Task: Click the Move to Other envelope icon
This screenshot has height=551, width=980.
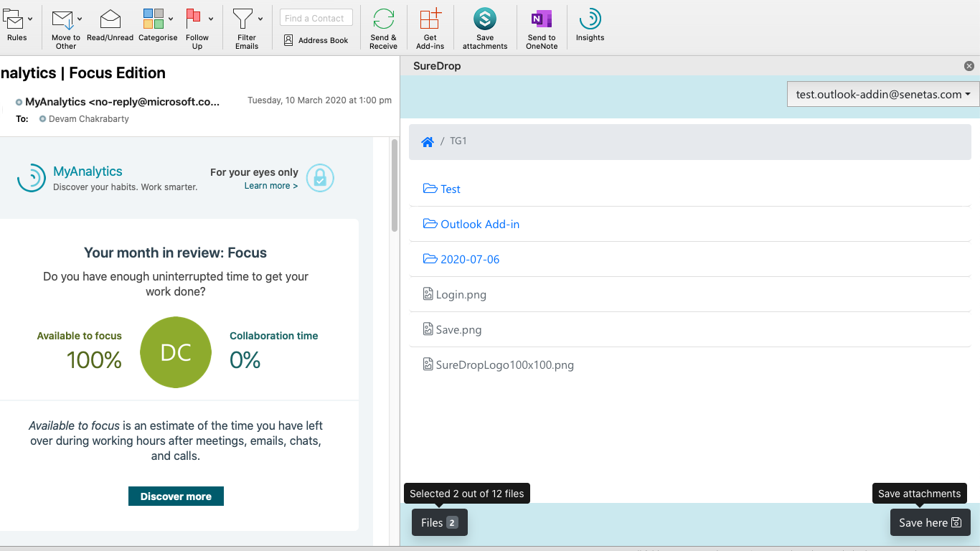Action: coord(62,19)
